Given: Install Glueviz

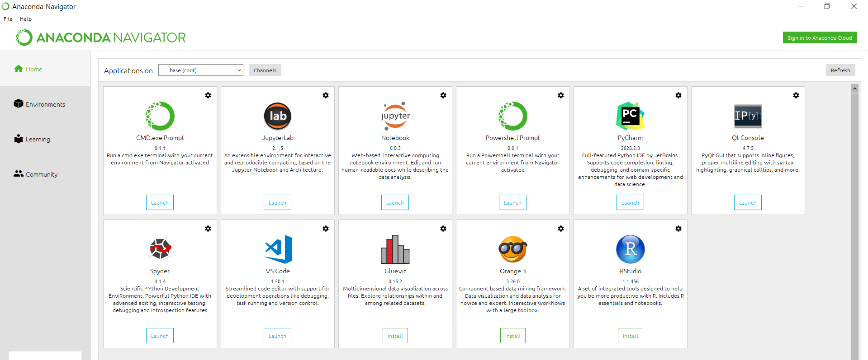Looking at the screenshot, I should coord(395,336).
